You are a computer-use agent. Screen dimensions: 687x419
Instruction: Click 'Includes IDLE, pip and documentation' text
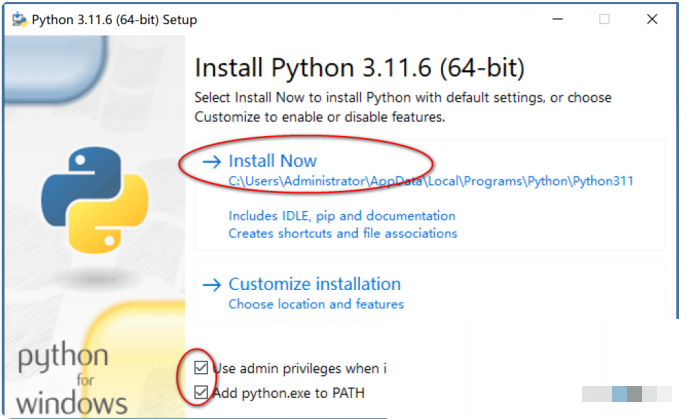pyautogui.click(x=342, y=216)
